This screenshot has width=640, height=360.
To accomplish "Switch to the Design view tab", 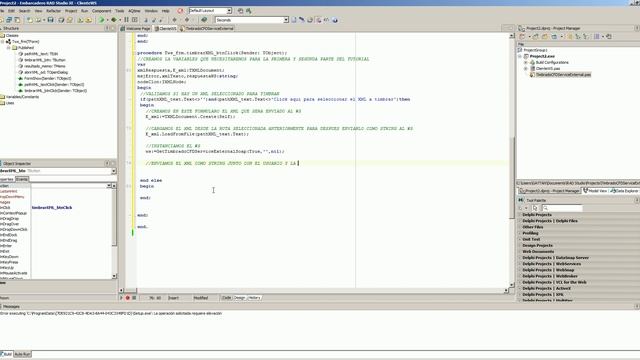I will (x=240, y=298).
